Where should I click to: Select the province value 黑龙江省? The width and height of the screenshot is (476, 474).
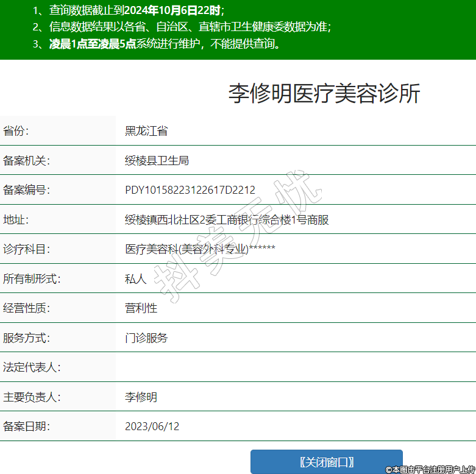click(x=146, y=131)
